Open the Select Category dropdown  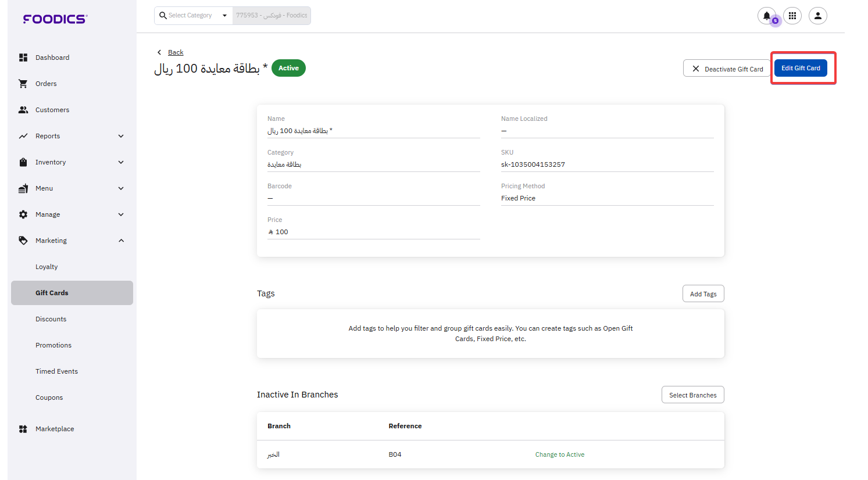193,16
